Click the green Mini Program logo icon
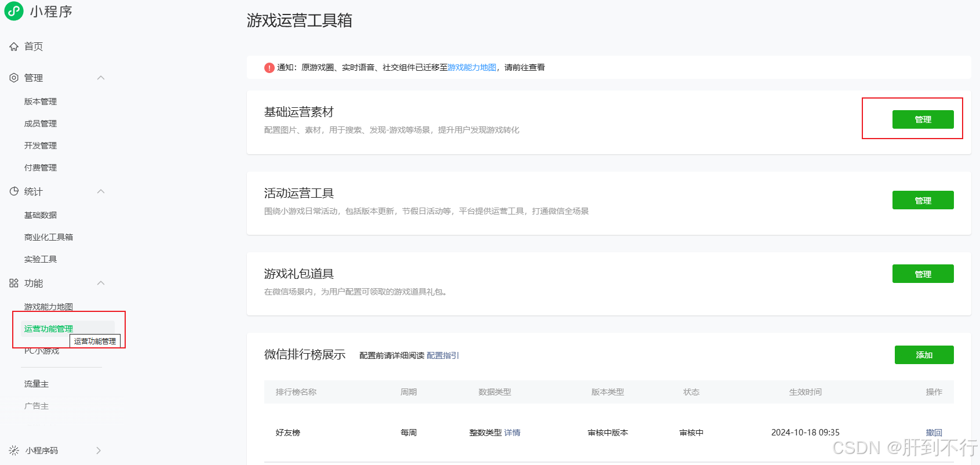The image size is (980, 465). click(x=14, y=11)
